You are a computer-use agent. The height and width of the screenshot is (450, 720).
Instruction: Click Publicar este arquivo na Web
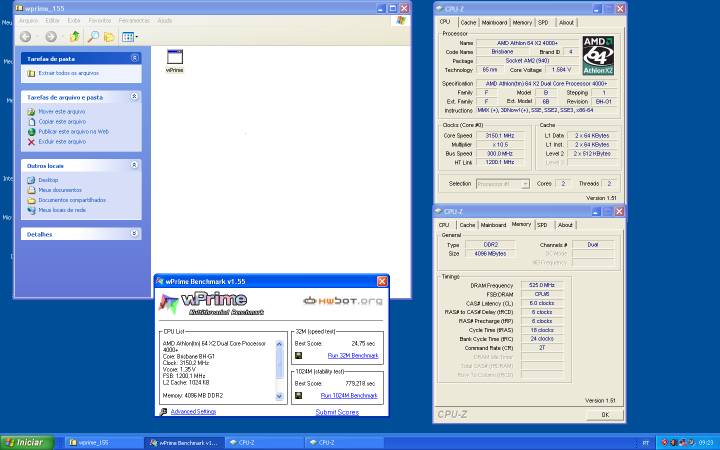[73, 131]
